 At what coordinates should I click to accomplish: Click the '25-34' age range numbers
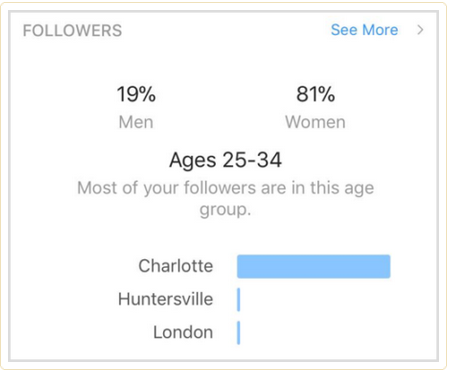click(x=252, y=160)
